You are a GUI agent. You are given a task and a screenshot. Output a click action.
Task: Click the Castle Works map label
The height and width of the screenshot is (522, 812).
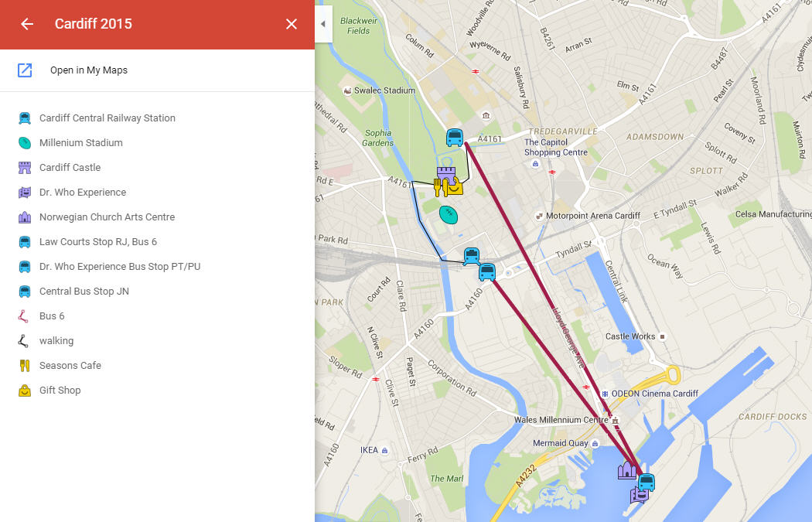[630, 336]
